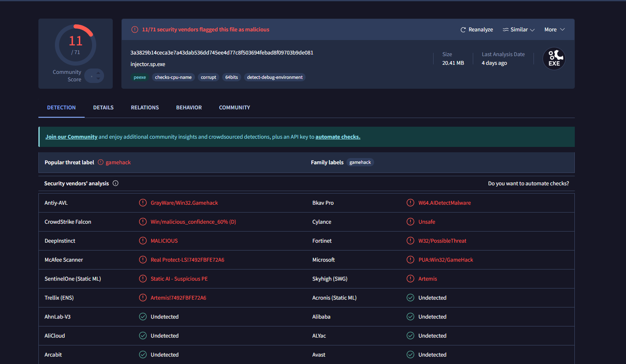The image size is (626, 364).
Task: Click the red gamehack popular threat label
Action: click(118, 163)
